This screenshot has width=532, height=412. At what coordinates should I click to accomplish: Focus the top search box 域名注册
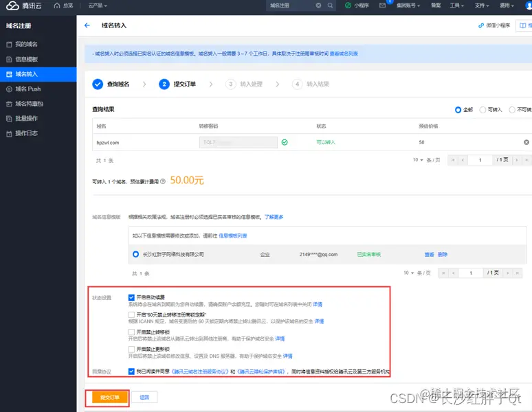(291, 5)
